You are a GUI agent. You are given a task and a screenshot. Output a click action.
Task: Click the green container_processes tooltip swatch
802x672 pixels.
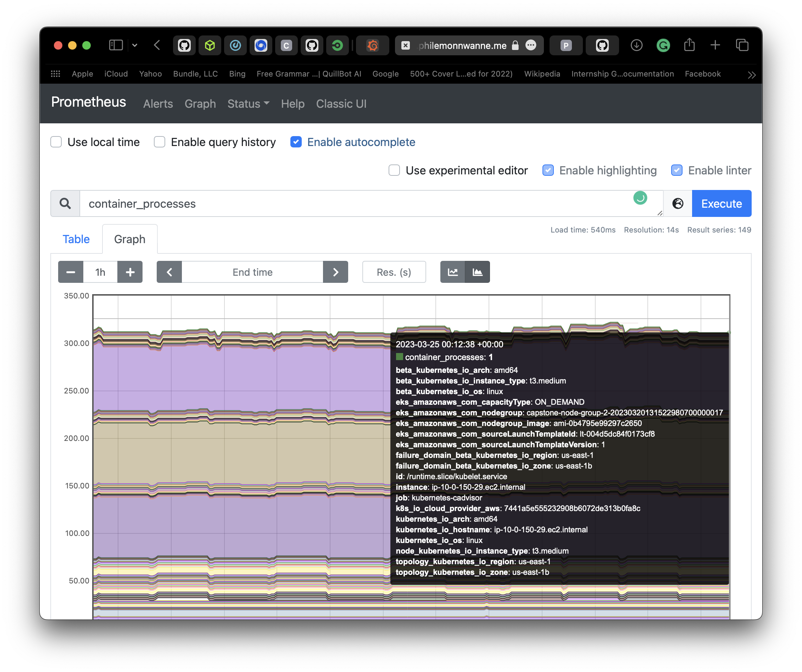click(400, 357)
